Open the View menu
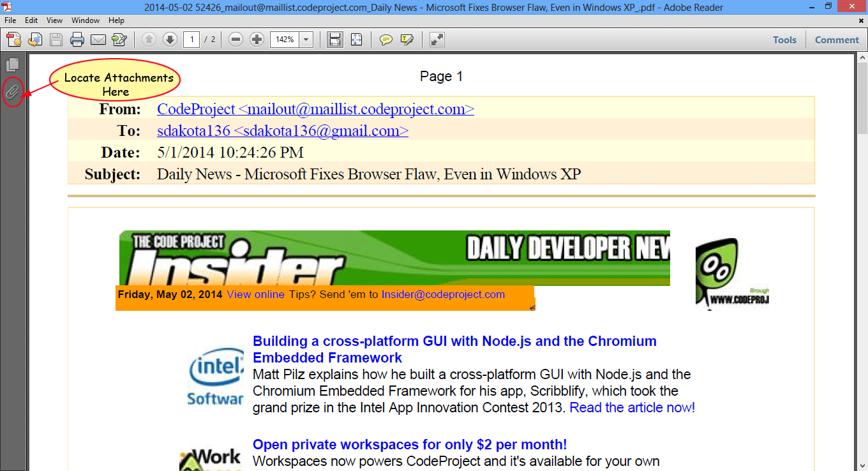 click(x=54, y=20)
